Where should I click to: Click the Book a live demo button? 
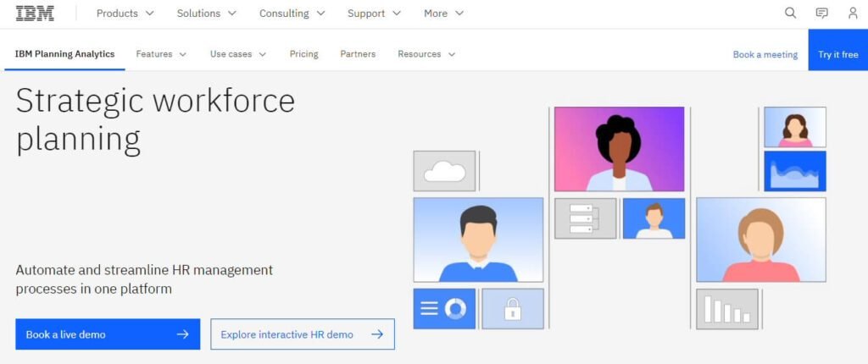108,334
